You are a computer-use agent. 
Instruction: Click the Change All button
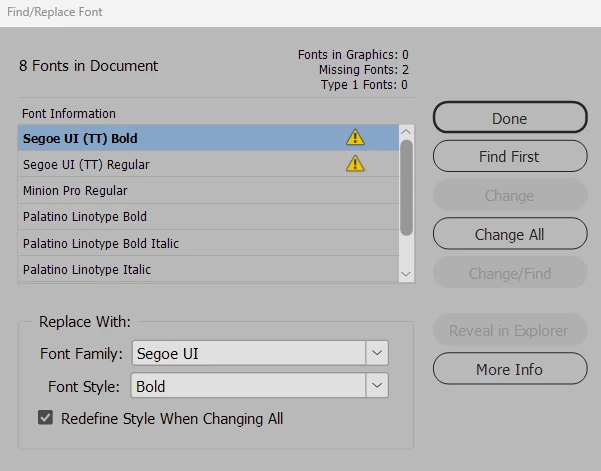pos(510,234)
